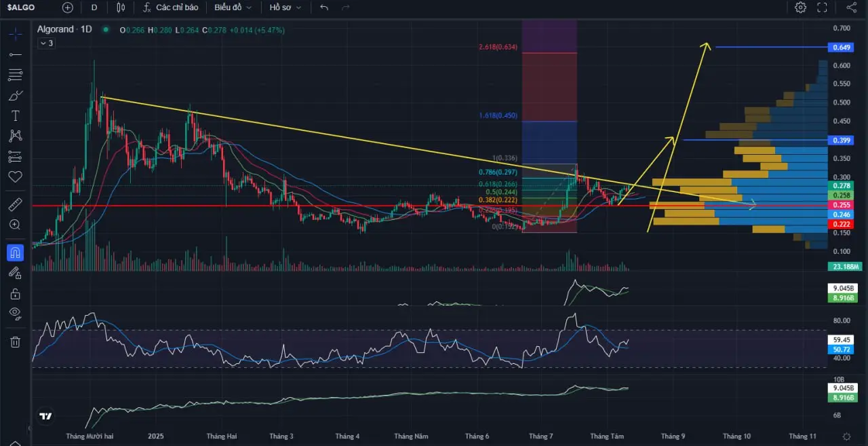Screen dimensions: 868x446
Task: Undo the last chart action
Action: point(324,7)
